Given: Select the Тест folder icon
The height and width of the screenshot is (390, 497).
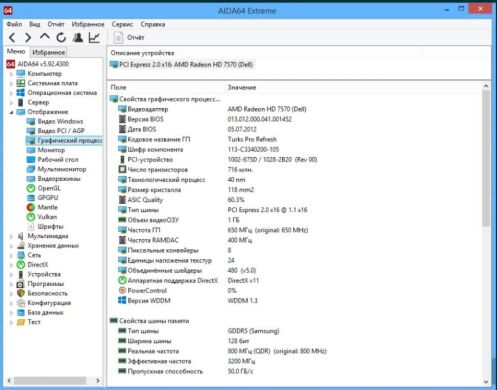Looking at the screenshot, I should coord(21,322).
